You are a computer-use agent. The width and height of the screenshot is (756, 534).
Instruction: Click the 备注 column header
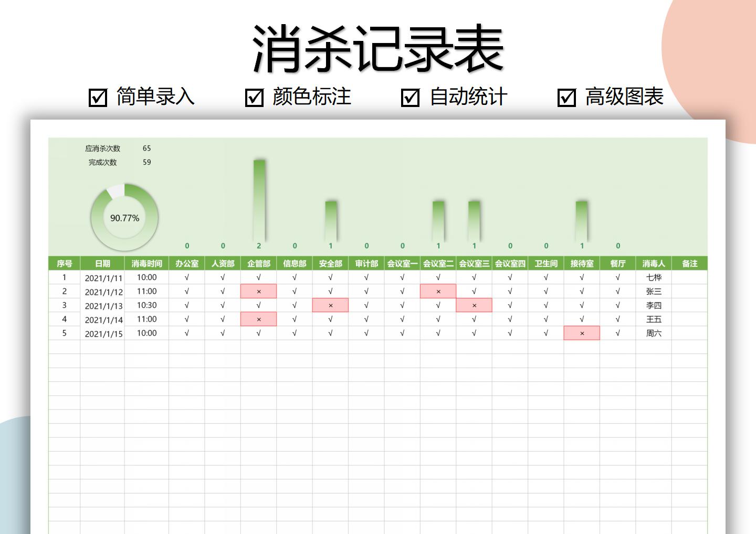click(x=690, y=263)
